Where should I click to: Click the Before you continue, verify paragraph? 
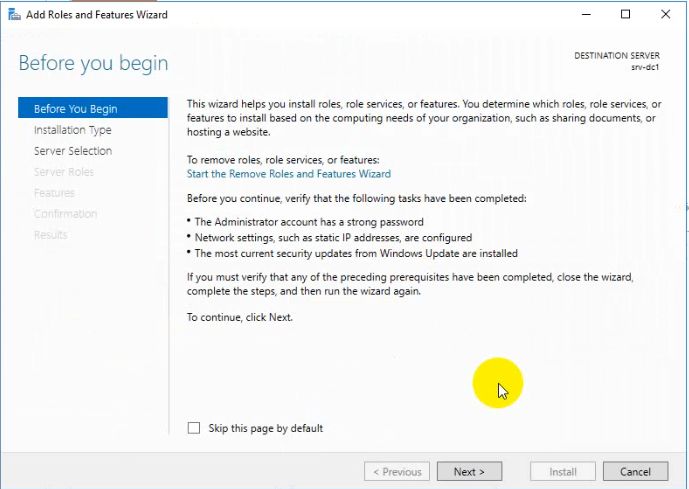point(356,199)
